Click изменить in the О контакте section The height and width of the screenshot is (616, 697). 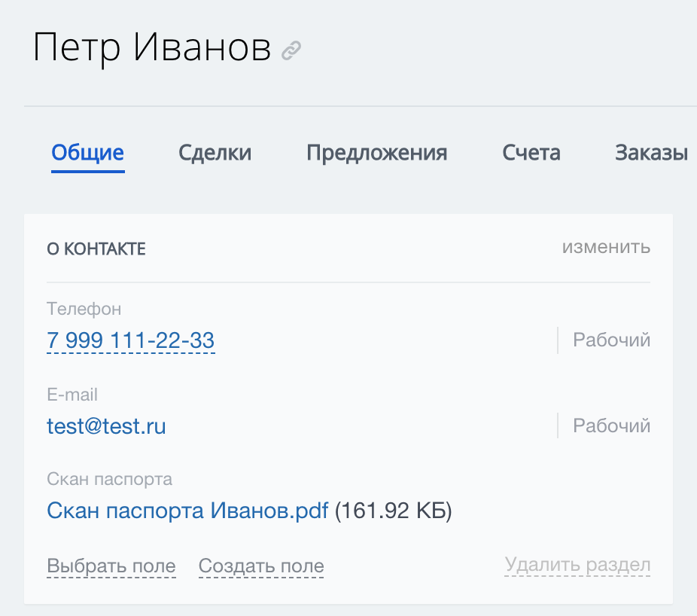607,247
